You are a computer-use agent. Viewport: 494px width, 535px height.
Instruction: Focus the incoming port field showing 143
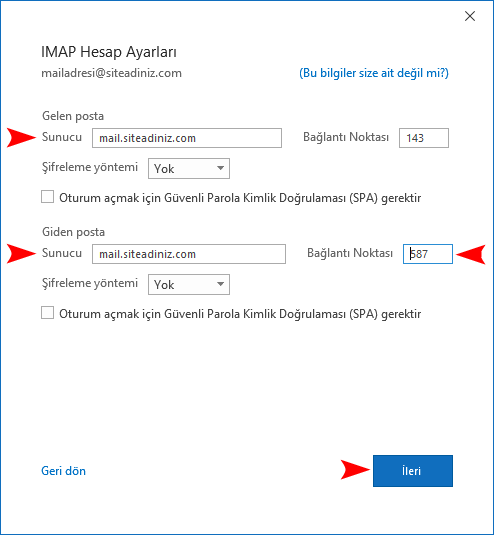[424, 138]
